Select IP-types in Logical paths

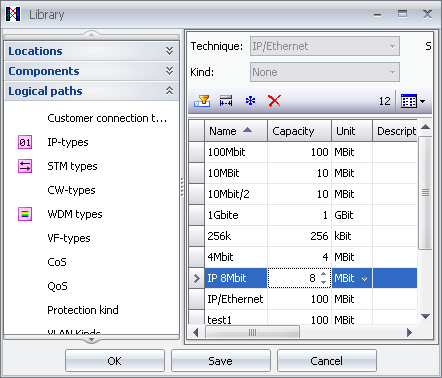[68, 142]
